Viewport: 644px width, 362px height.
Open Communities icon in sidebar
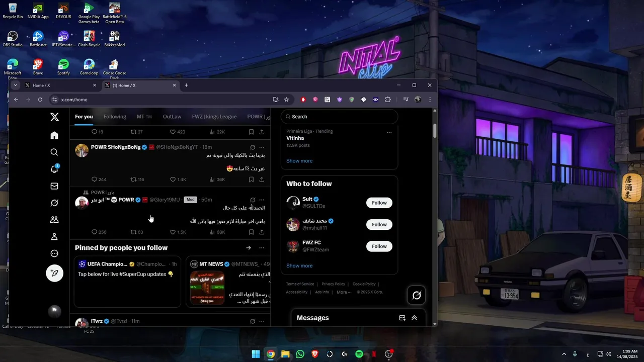[x=54, y=220]
